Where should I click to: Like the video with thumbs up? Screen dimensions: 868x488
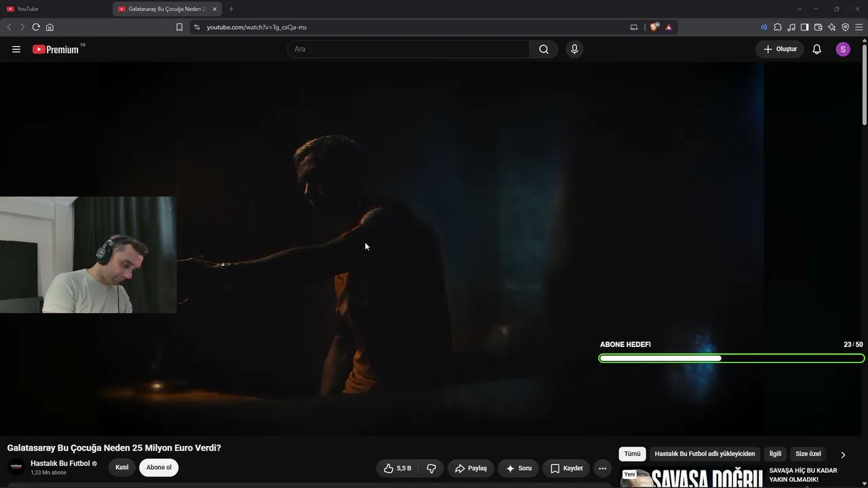pyautogui.click(x=397, y=468)
